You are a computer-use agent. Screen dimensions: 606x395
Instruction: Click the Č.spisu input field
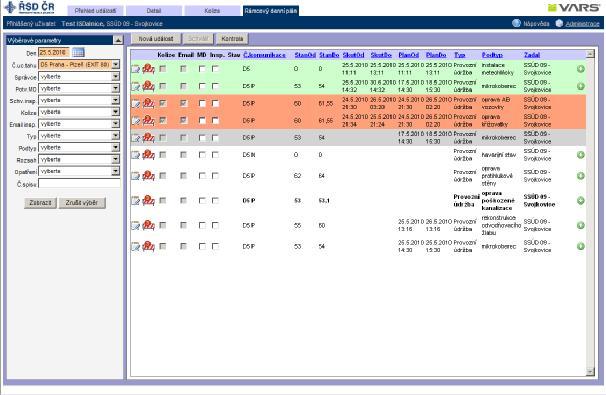79,184
